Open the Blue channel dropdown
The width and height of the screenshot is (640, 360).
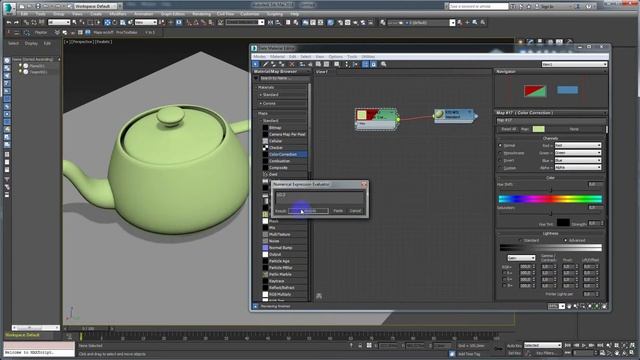(x=578, y=160)
